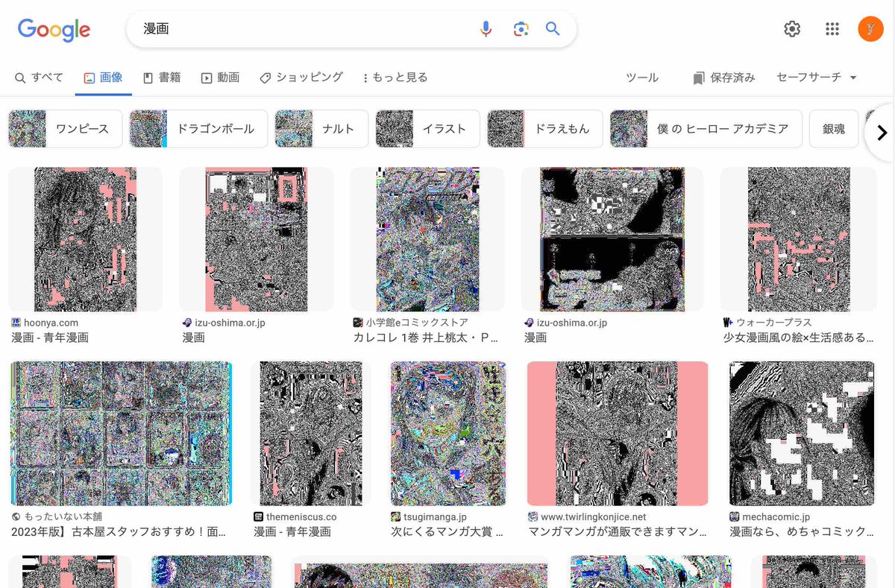
Task: Click 小学館eコミックストア source link
Action: (417, 323)
